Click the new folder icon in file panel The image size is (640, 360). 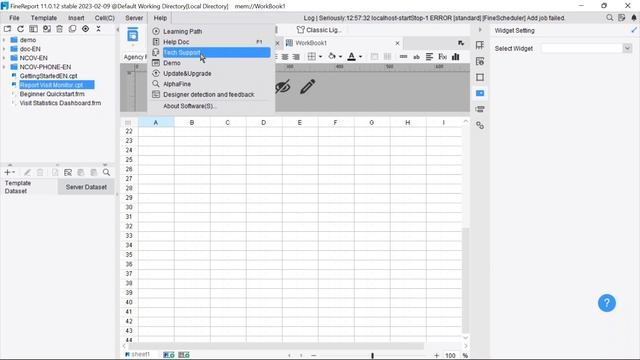click(x=7, y=29)
